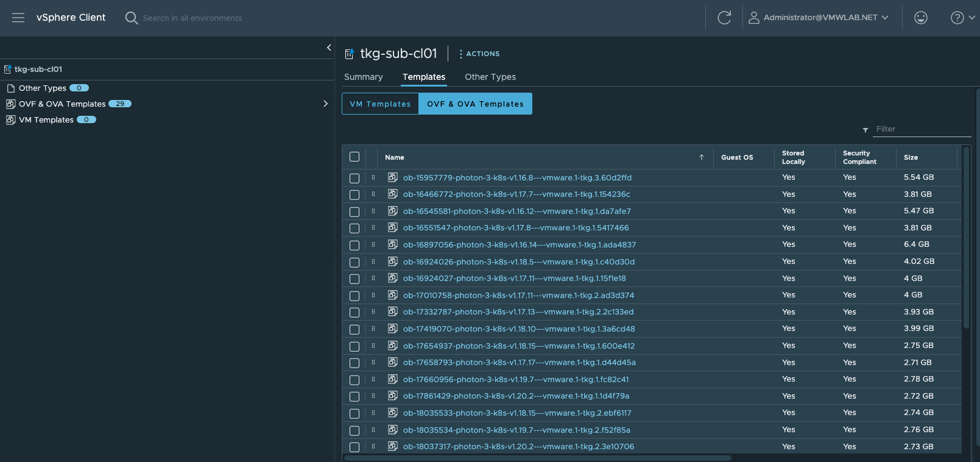Click the drag handle of the ob-17332787 row
The height and width of the screenshot is (462, 980).
[373, 312]
